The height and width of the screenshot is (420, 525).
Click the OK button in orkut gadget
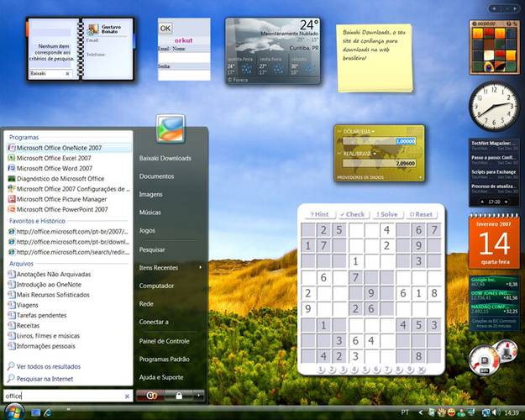click(165, 29)
